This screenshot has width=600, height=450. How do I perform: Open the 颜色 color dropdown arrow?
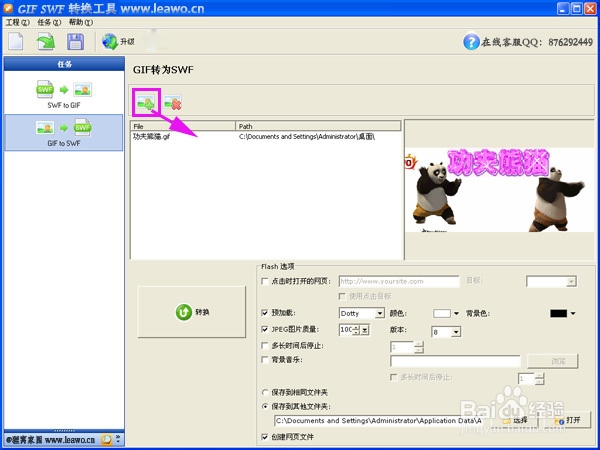click(x=456, y=313)
